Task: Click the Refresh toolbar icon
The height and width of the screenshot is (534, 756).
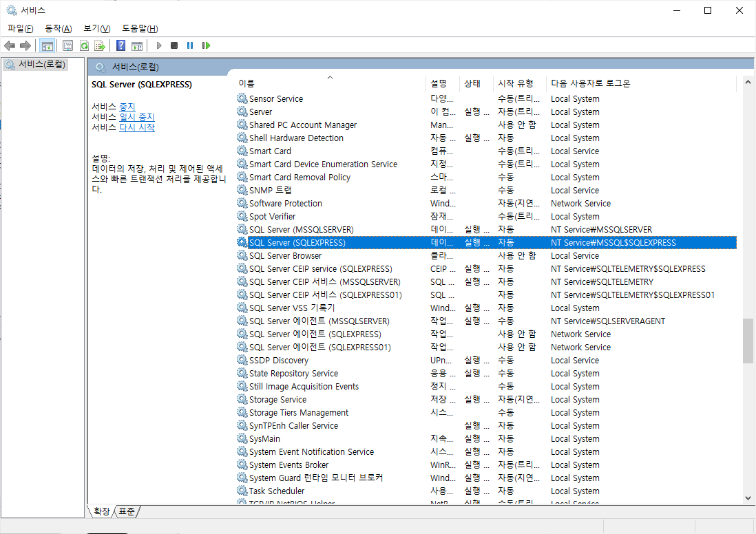Action: coord(85,46)
